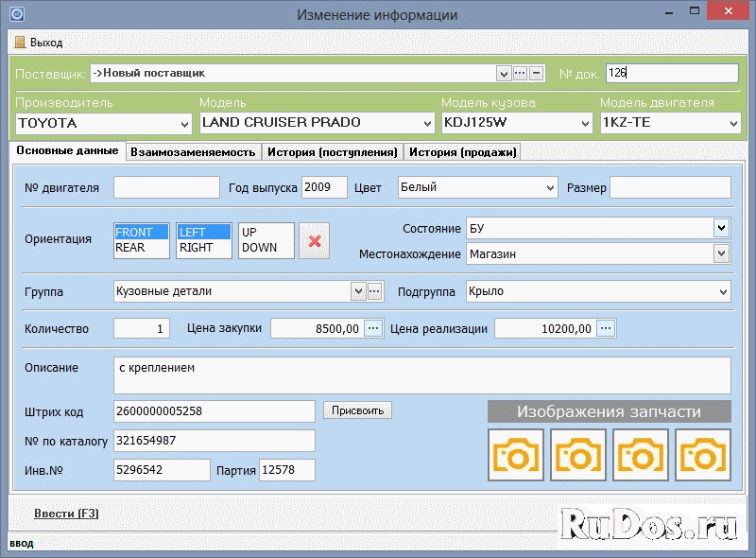The width and height of the screenshot is (756, 558).
Task: Expand the TOYOTA manufacturer dropdown
Action: click(184, 124)
